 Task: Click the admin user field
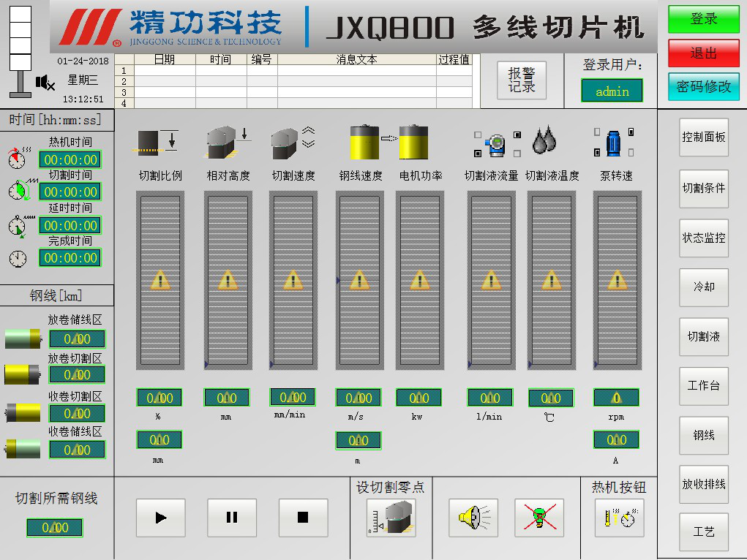coord(612,91)
